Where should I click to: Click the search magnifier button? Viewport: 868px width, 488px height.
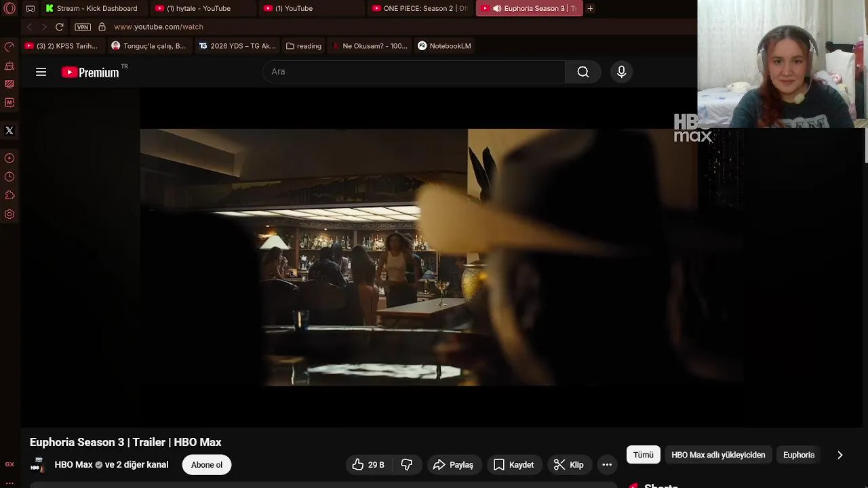pyautogui.click(x=583, y=72)
